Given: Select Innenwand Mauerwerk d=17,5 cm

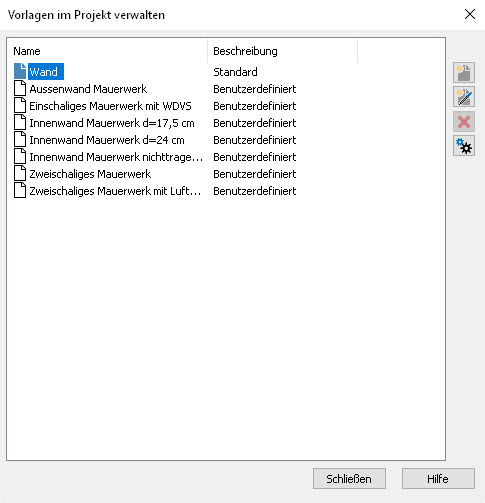Looking at the screenshot, I should [112, 123].
